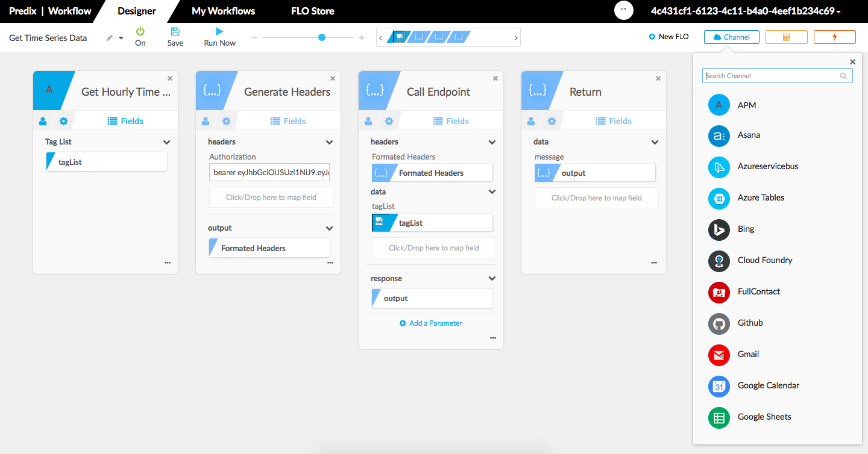Go to the My Workflows tab
Viewport: 868px width, 454px height.
(x=223, y=11)
